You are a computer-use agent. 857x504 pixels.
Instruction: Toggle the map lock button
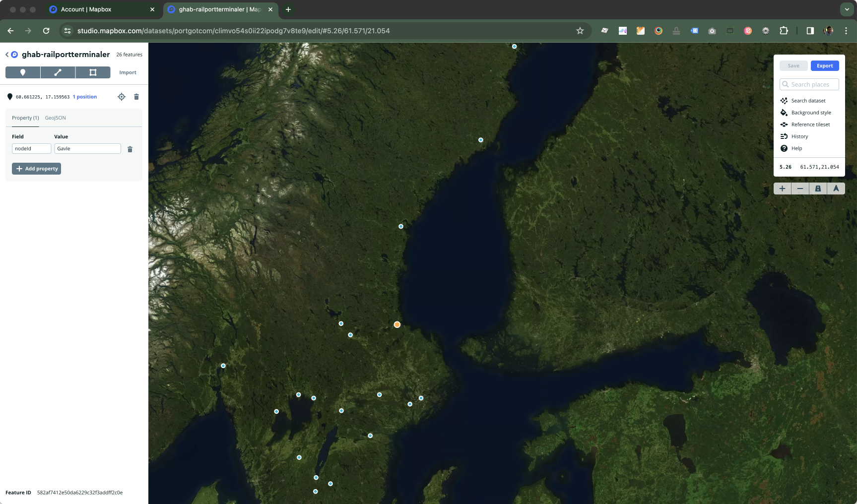click(818, 189)
